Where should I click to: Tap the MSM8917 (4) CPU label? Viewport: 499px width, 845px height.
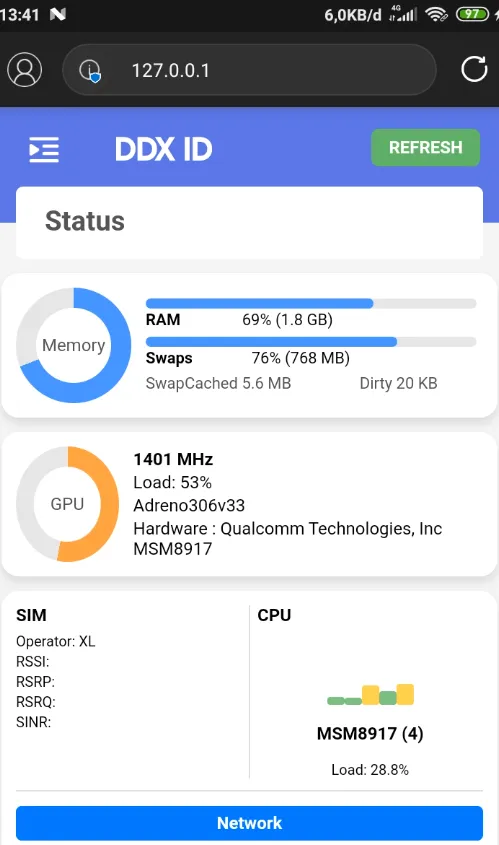point(370,733)
